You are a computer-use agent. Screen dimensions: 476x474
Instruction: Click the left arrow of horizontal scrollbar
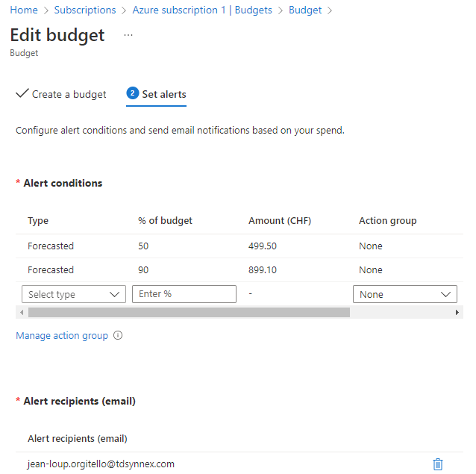22,313
